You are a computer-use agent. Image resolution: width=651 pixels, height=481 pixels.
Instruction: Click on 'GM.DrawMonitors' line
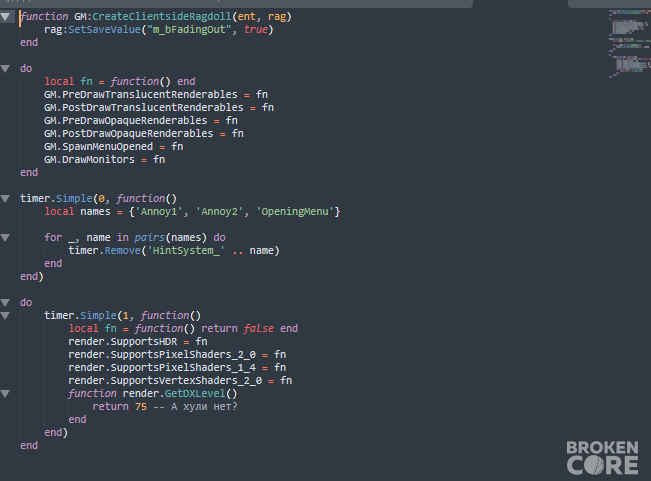[104, 160]
